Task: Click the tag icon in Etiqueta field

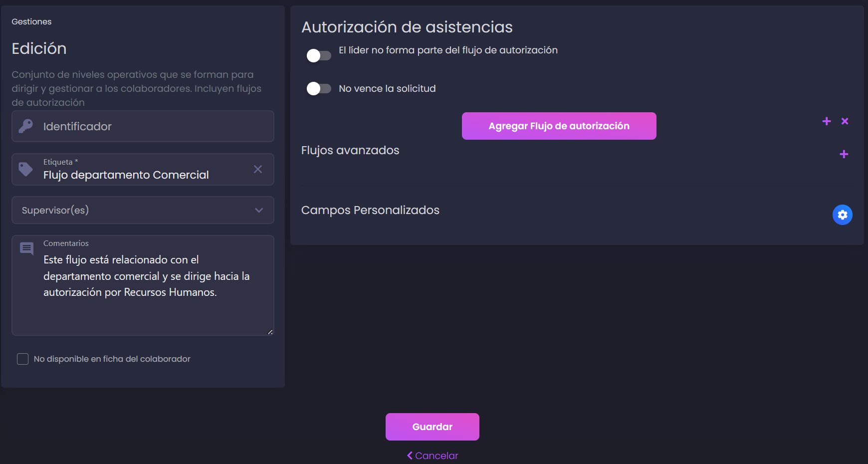Action: [x=26, y=169]
